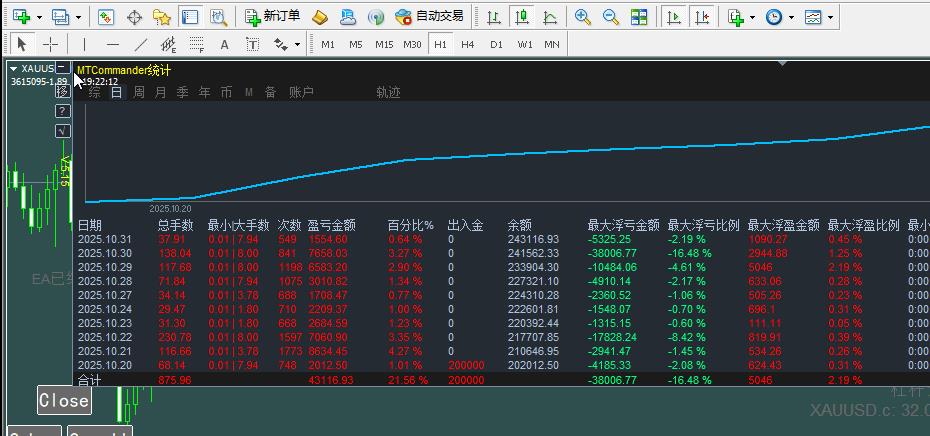Open the 账户 account tab
This screenshot has height=436, width=930.
coord(301,93)
